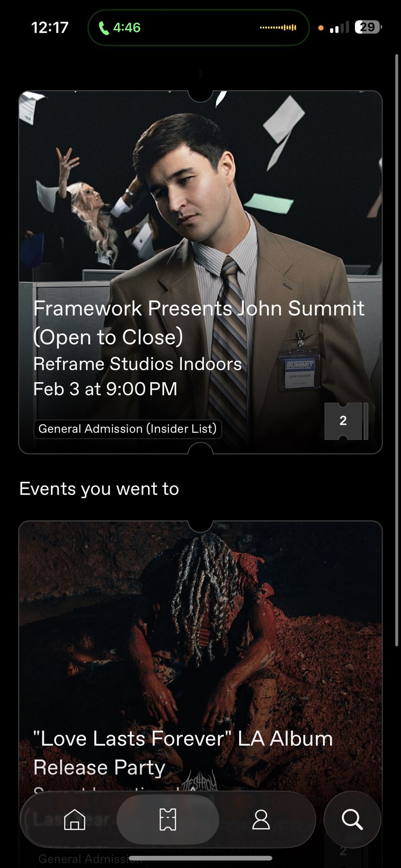Image resolution: width=401 pixels, height=868 pixels.
Task: Open Framework Presents John Summit event title
Action: click(x=198, y=322)
